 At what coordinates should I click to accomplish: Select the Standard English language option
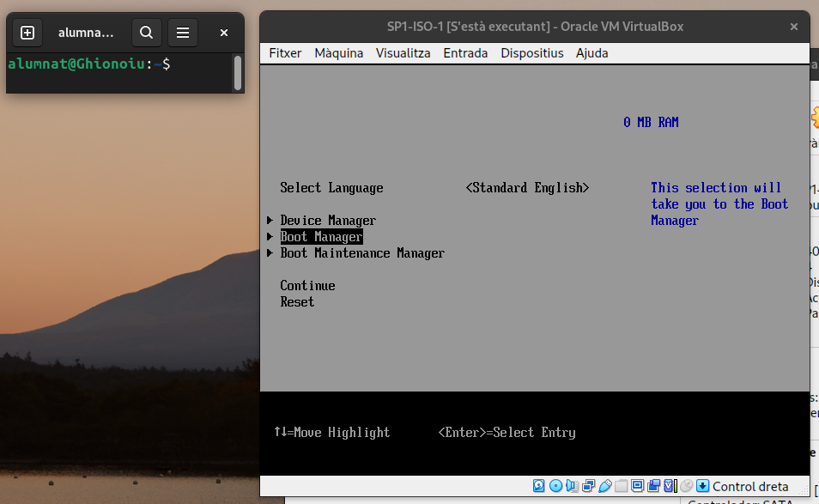pos(527,188)
